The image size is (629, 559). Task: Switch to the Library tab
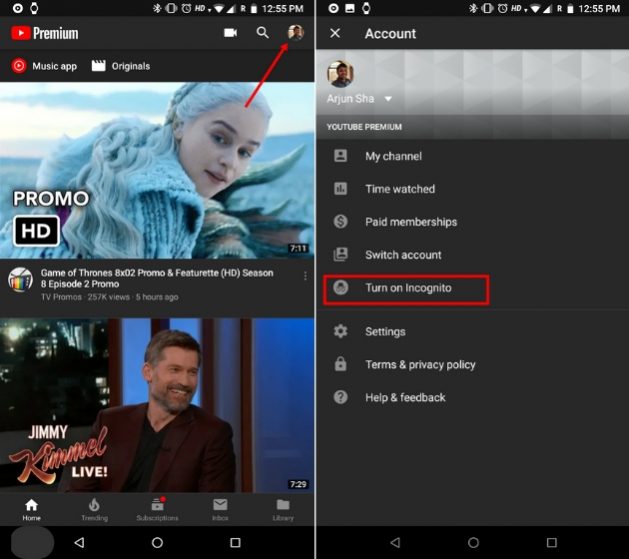tap(283, 510)
